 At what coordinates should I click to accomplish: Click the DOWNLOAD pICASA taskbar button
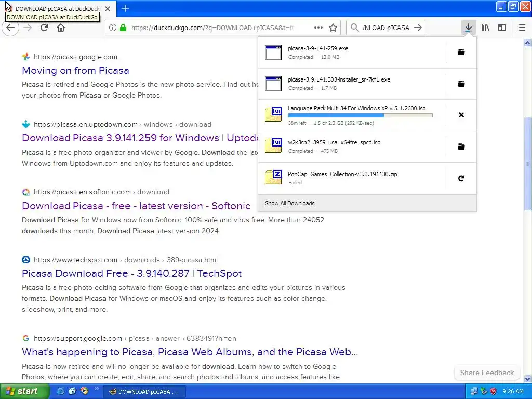[x=144, y=392]
